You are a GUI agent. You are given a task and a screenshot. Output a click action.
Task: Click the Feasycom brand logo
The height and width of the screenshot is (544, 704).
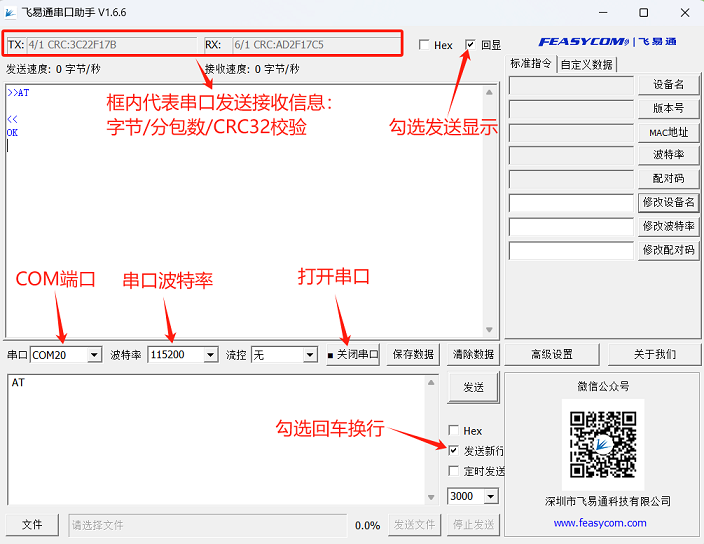[x=607, y=42]
